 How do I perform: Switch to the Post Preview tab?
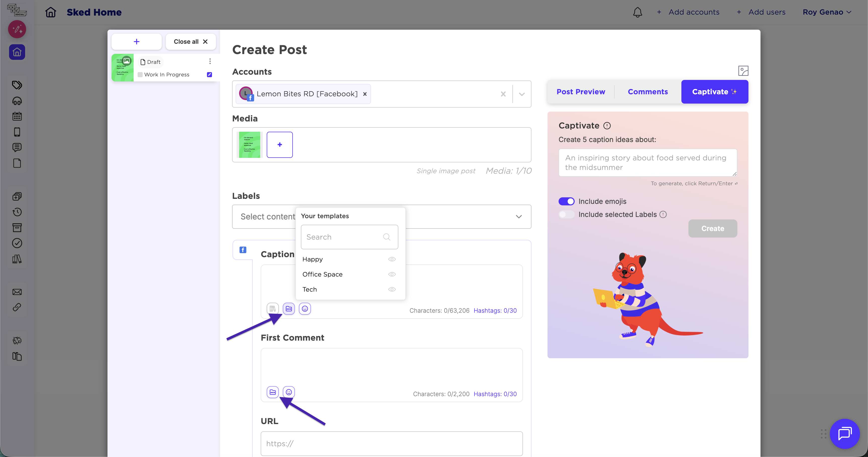(x=581, y=92)
